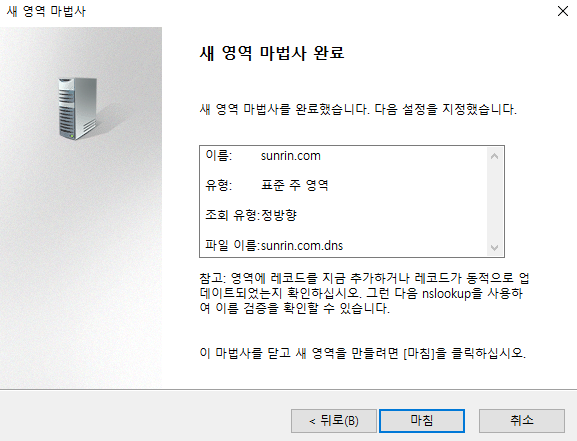Select the 파일 이름 sunrin.com.dns line
This screenshot has height=441, width=577.
tap(274, 246)
